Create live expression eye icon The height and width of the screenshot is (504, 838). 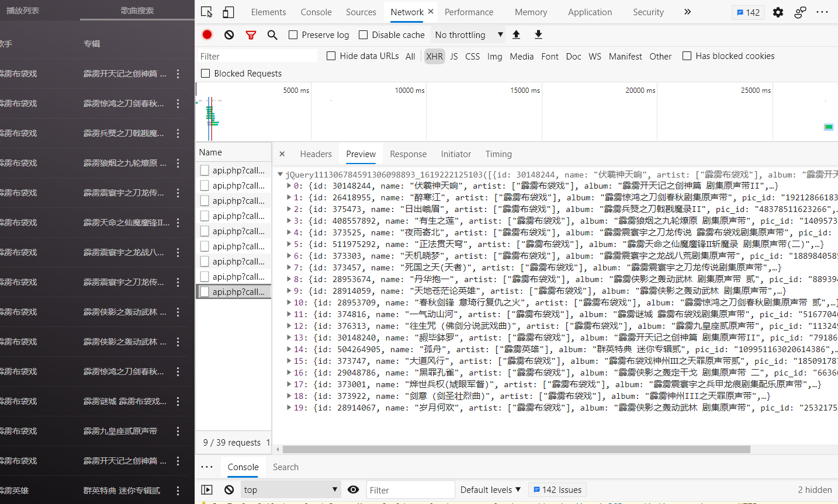(x=353, y=489)
